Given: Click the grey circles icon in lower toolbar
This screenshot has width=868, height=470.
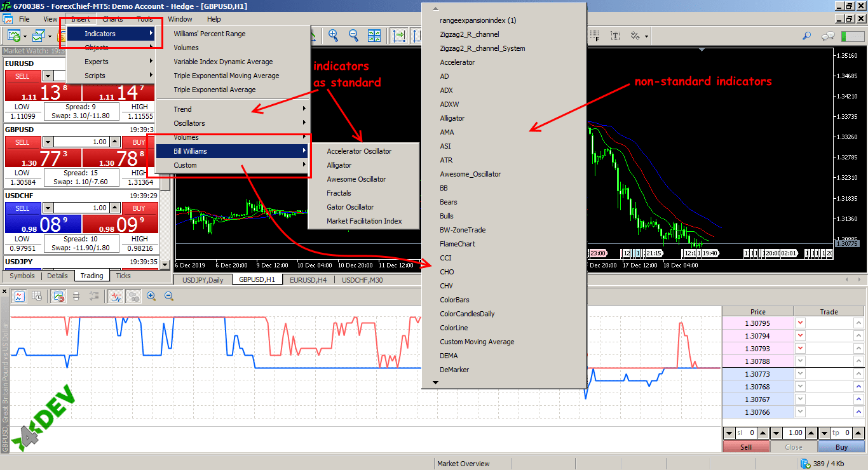Looking at the screenshot, I should tap(133, 296).
